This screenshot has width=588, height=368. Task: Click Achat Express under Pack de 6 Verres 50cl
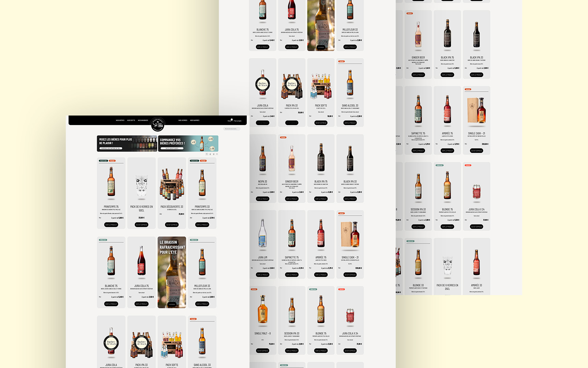[141, 225]
